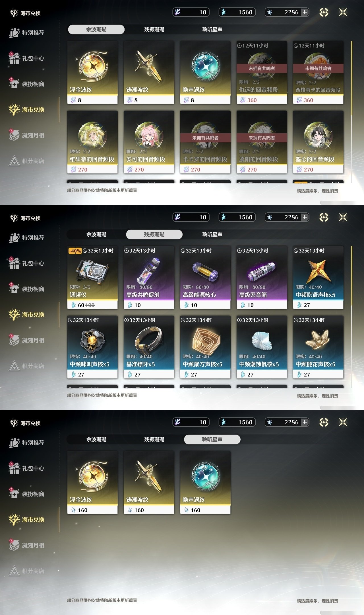Open the 中频啸叫声核x5 exchange item
The image size is (364, 615).
(x=92, y=347)
